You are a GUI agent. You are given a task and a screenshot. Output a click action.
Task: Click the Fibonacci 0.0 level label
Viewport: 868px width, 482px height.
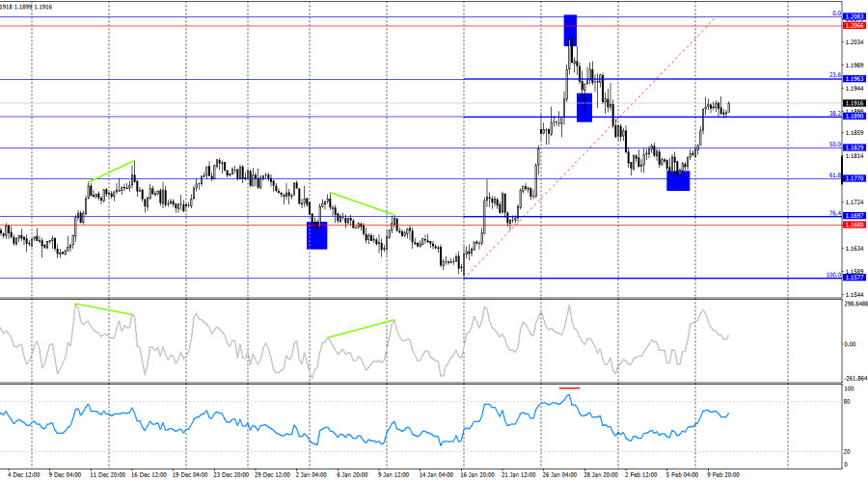(x=836, y=13)
